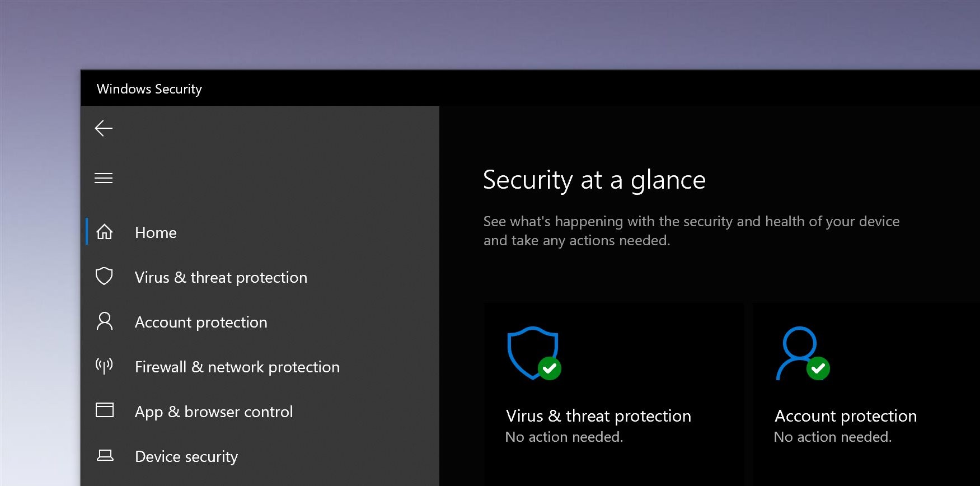This screenshot has height=486, width=980.
Task: Select Device security in the navigation pane
Action: coord(186,456)
